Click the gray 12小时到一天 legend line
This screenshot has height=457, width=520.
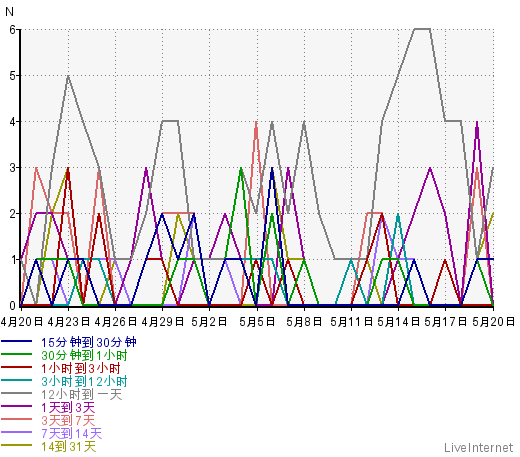(x=17, y=393)
